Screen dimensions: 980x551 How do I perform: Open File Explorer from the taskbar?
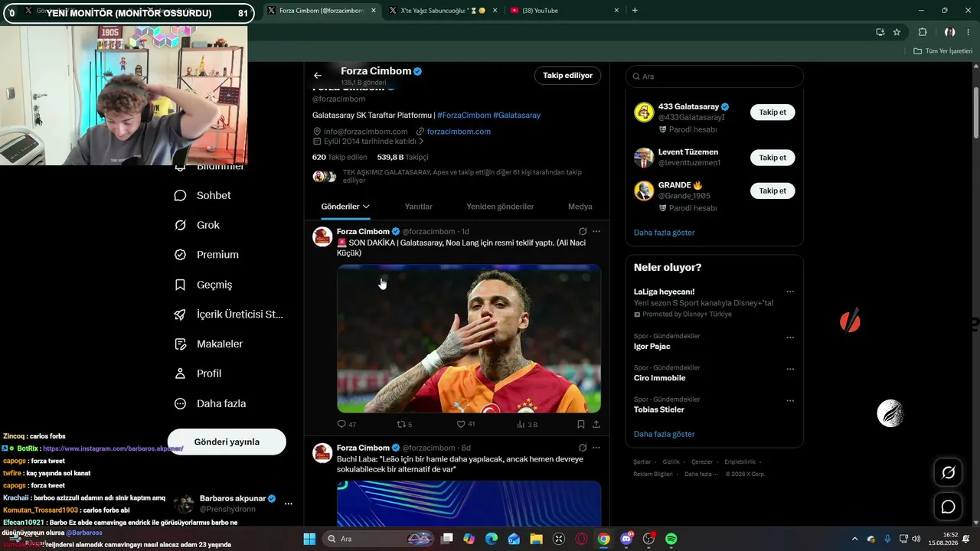[536, 539]
